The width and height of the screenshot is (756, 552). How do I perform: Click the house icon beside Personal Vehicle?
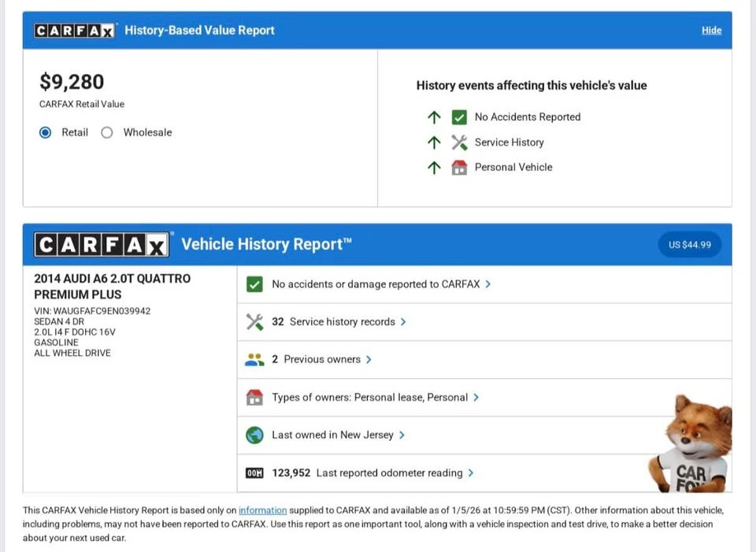click(x=459, y=167)
